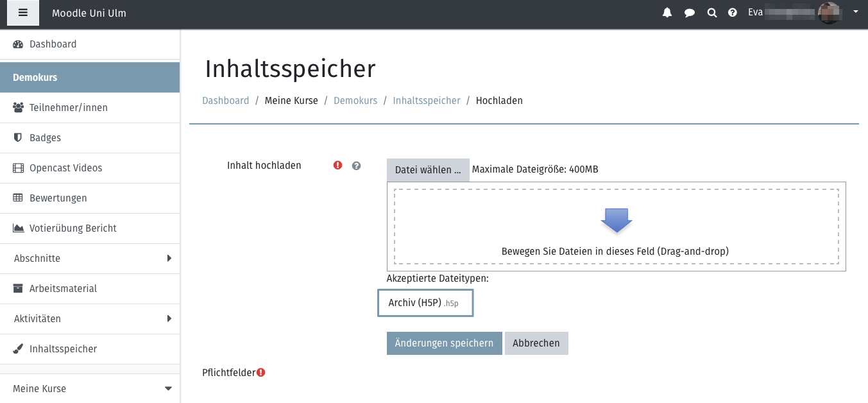Open the notifications bell icon

coord(667,13)
